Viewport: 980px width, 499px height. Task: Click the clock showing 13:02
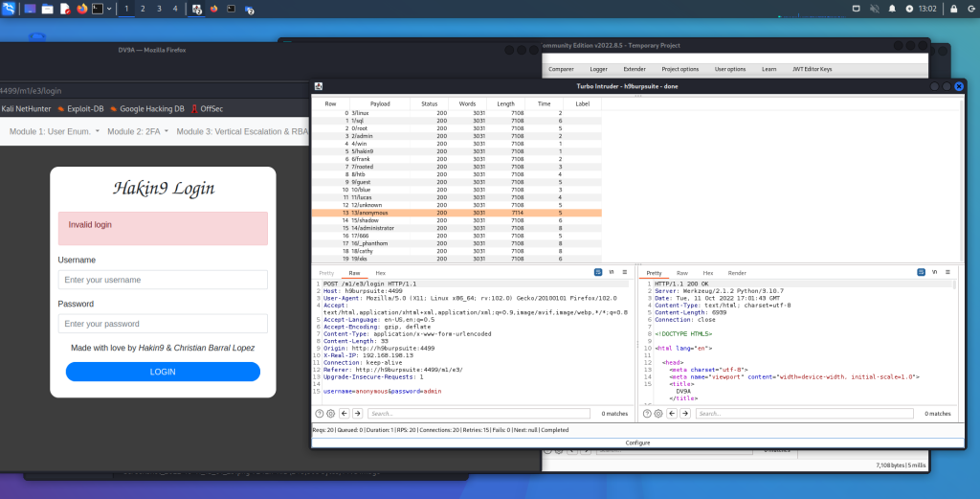[x=928, y=9]
